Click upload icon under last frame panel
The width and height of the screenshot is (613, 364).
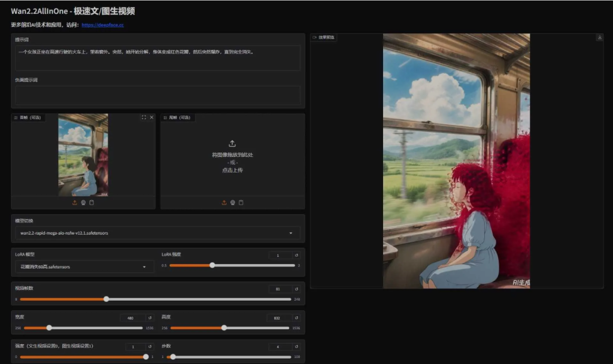coord(224,202)
